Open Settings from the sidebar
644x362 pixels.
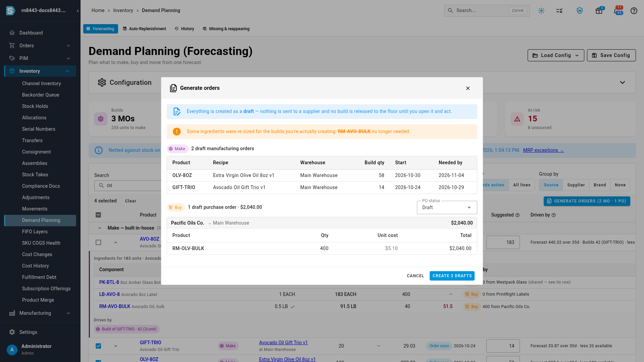(x=40, y=332)
